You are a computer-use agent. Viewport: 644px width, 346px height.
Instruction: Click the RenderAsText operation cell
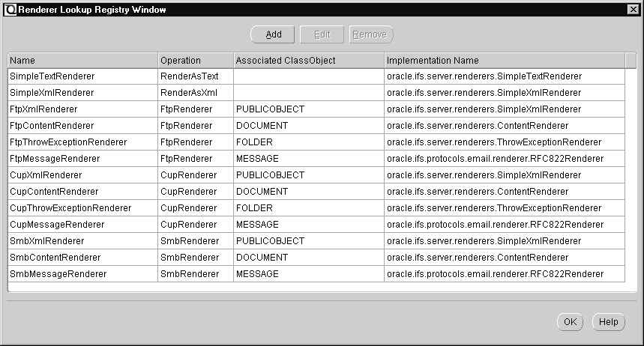click(196, 76)
